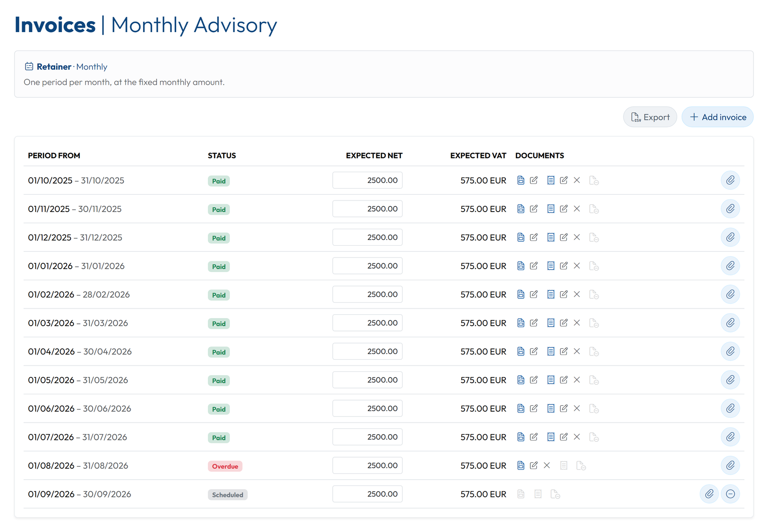The width and height of the screenshot is (768, 532).
Task: Edit expected net for 01/10/2025 period
Action: click(367, 180)
